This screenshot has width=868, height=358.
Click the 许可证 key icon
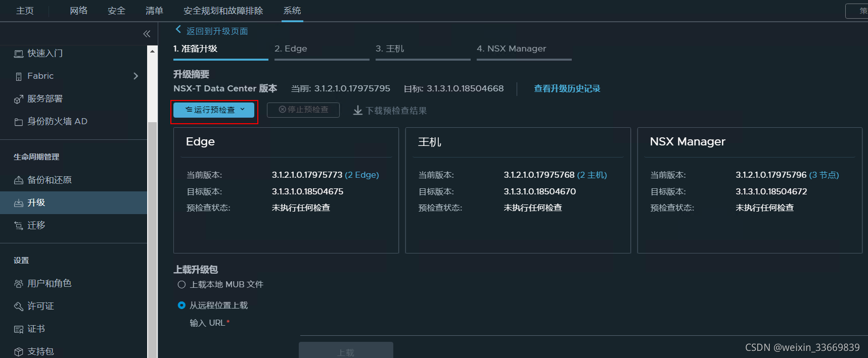pos(19,306)
